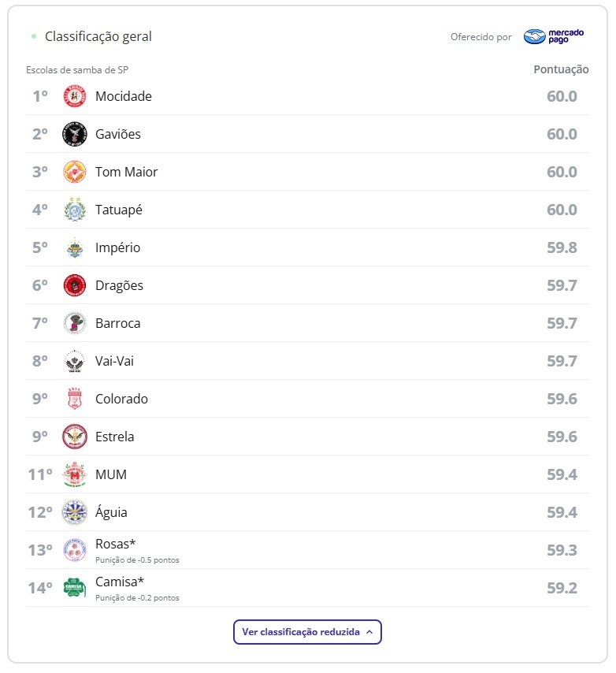The image size is (616, 673).
Task: Click the Tatuapé crest icon
Action: 74,210
